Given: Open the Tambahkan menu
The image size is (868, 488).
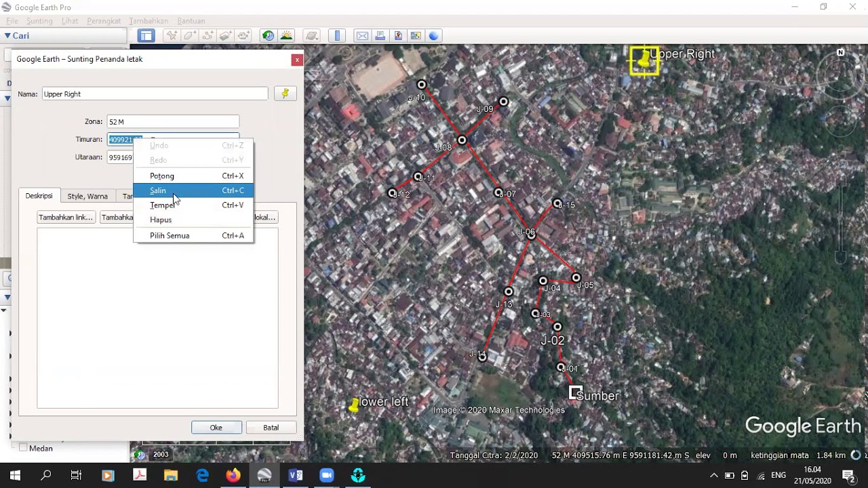Looking at the screenshot, I should (149, 21).
